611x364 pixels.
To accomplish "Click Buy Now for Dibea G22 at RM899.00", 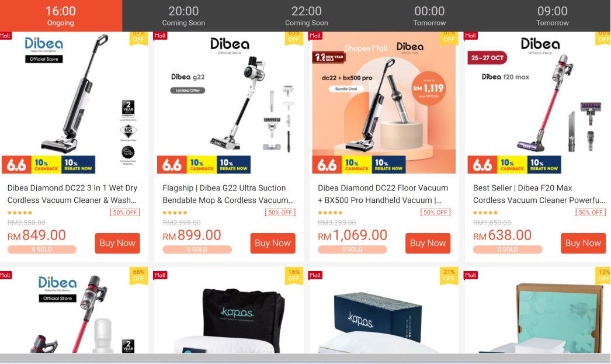I will (x=273, y=243).
